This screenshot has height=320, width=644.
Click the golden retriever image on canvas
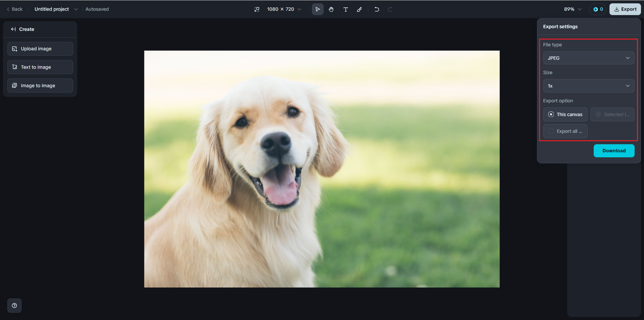point(322,169)
